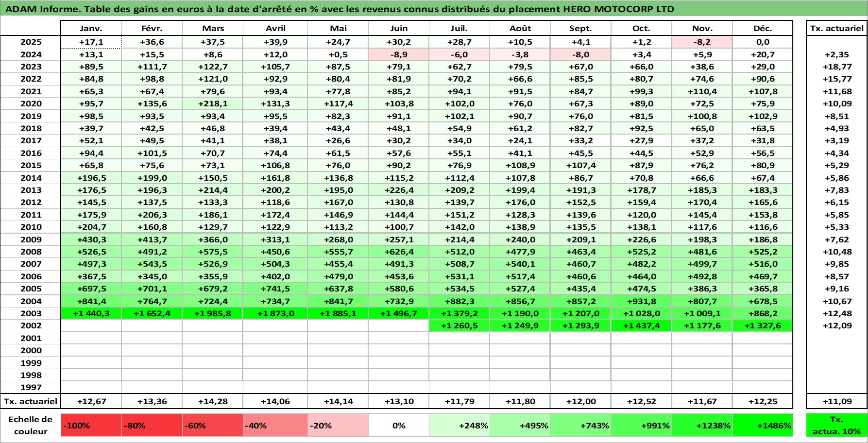
Task: Click the -8,2 cell for Nov. 2025
Action: (702, 42)
